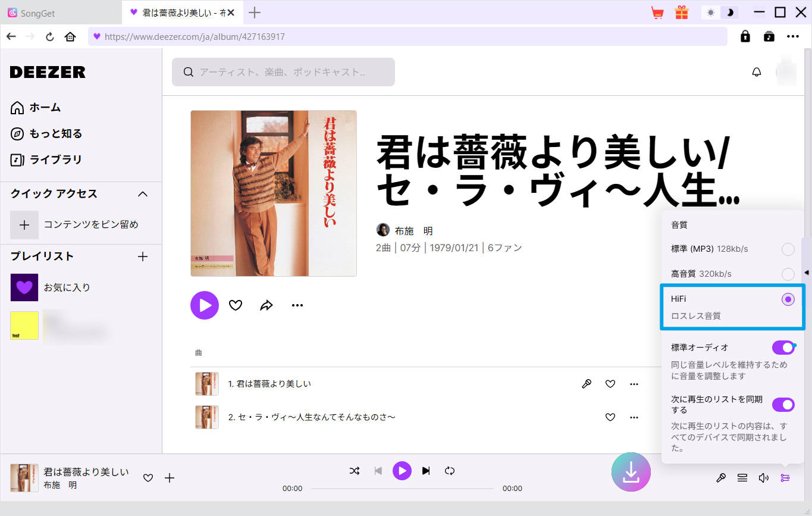Reload the current page
Screen dimensions: 812x516
[x=50, y=36]
